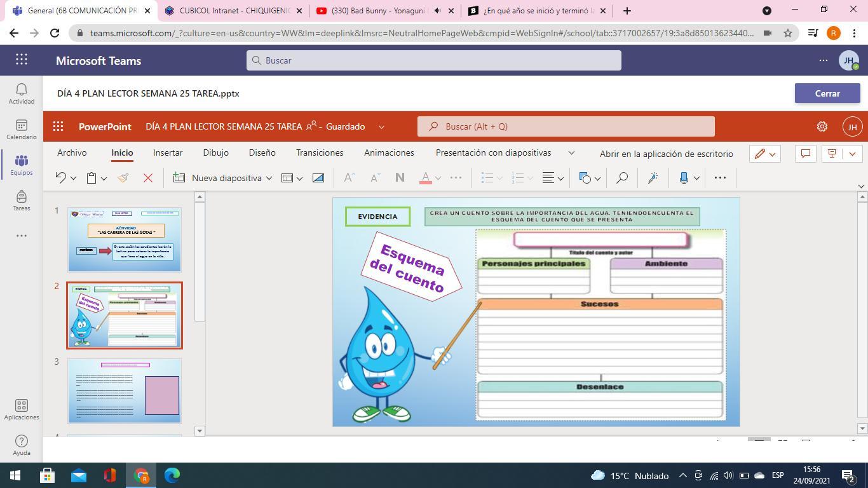868x488 pixels.
Task: Open the font color dropdown arrow
Action: click(x=438, y=179)
